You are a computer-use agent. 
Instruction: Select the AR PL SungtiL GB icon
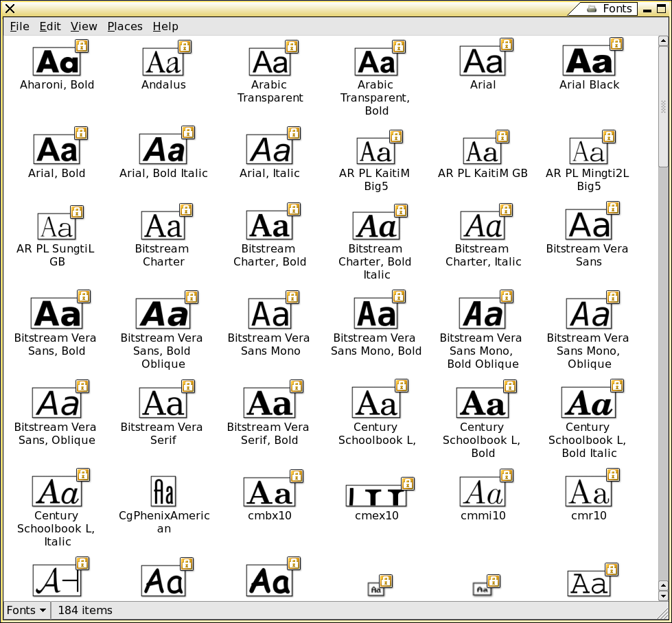coord(57,226)
